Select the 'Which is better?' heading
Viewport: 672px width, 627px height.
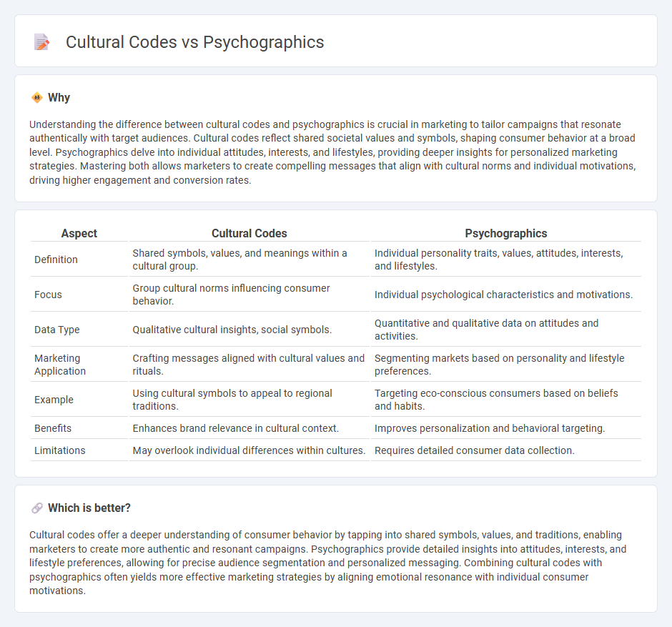(x=89, y=508)
